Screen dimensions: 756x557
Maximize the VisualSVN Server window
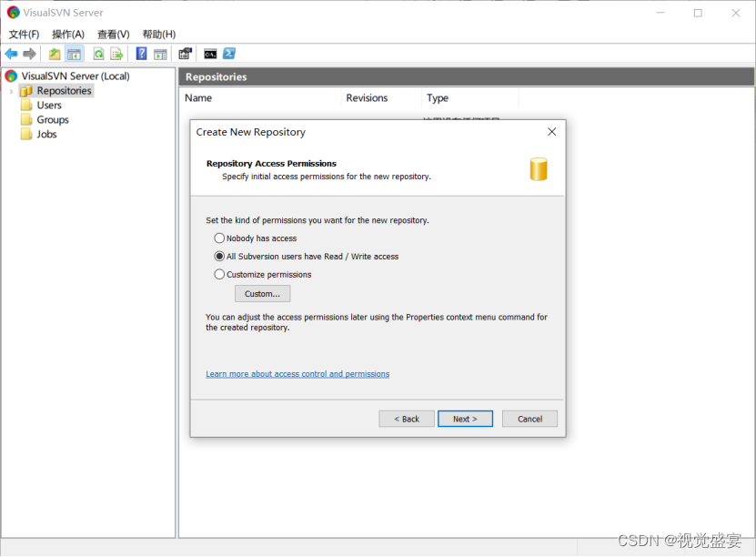[x=698, y=13]
